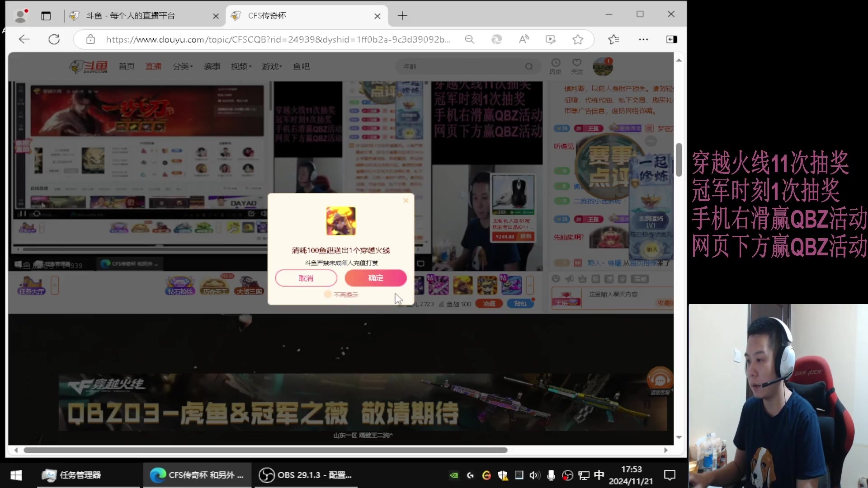Toggle 中 input method indicator
The height and width of the screenshot is (488, 868).
pyautogui.click(x=599, y=475)
